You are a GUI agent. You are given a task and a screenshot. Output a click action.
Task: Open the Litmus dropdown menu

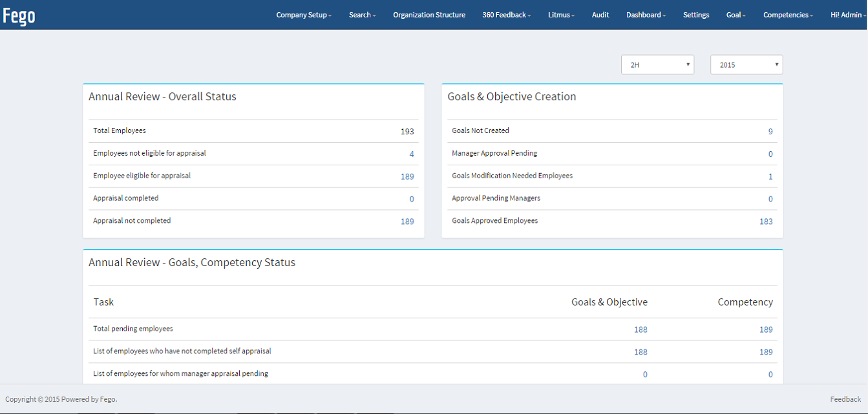(x=561, y=15)
